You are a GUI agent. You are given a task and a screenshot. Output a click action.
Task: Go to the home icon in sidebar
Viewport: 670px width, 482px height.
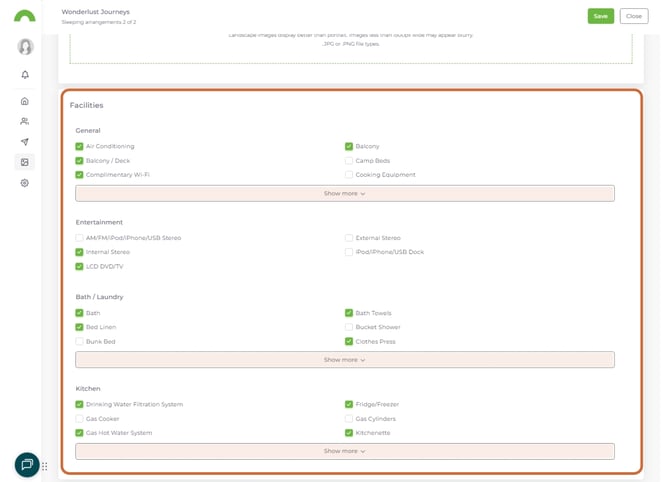tap(25, 101)
